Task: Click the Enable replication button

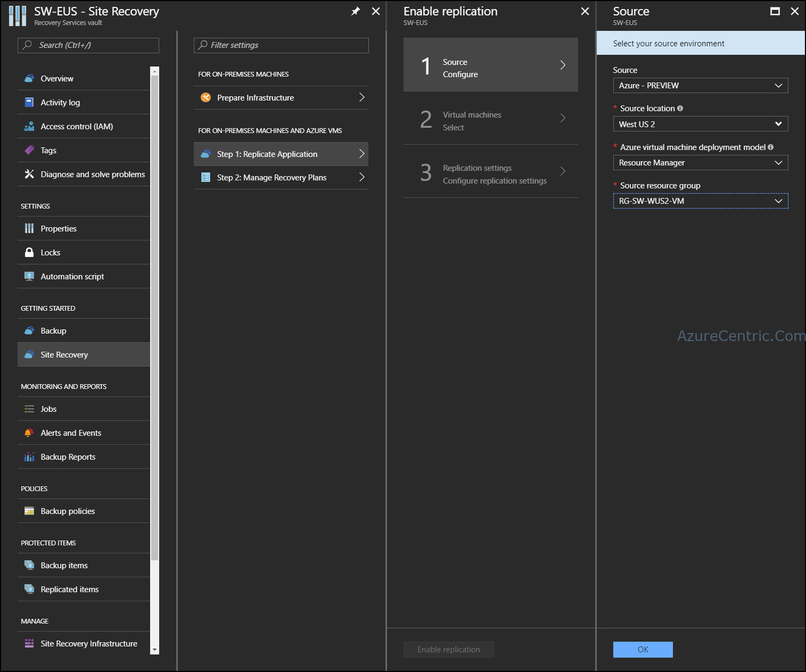Action: click(x=448, y=649)
